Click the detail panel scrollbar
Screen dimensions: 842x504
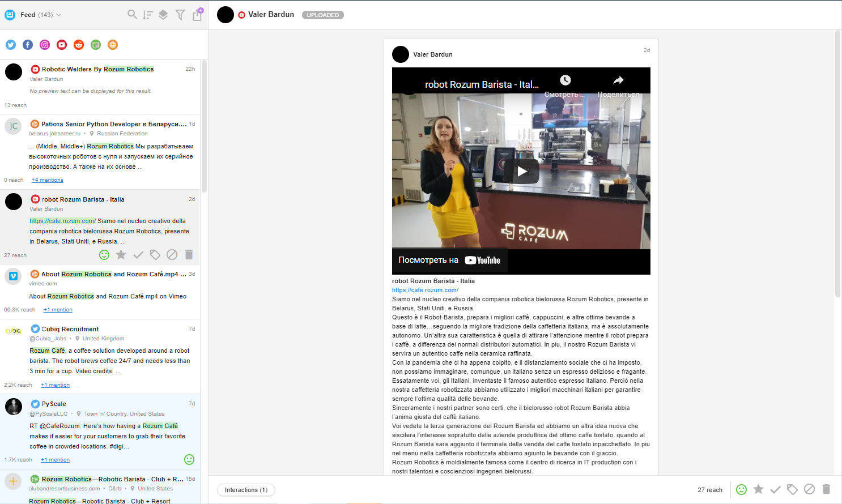pos(837,164)
